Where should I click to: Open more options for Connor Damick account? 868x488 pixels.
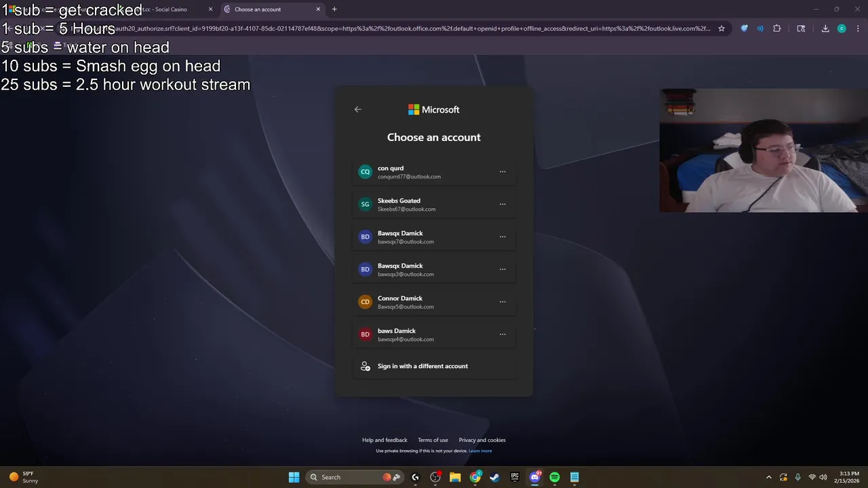(502, 302)
